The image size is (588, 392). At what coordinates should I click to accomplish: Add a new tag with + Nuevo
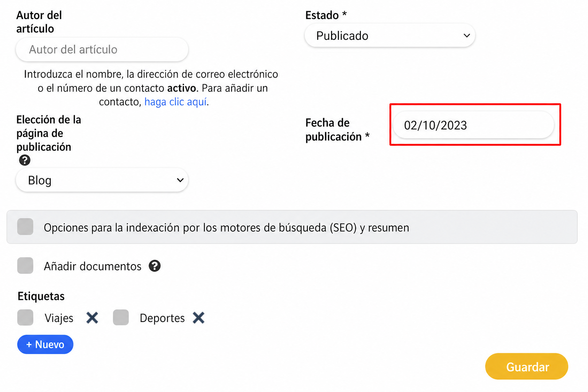point(45,345)
